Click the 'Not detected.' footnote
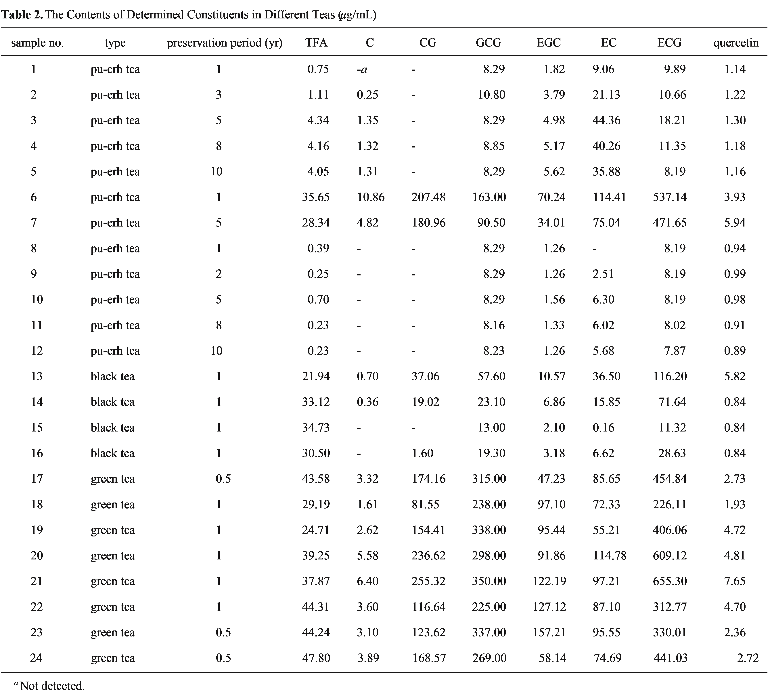Image resolution: width=770 pixels, height=700 pixels. (x=52, y=686)
